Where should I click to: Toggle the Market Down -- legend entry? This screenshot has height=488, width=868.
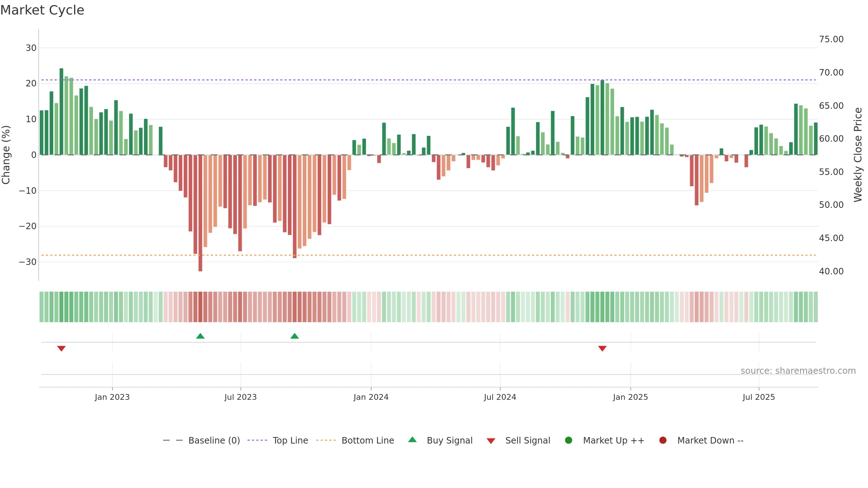click(x=701, y=440)
